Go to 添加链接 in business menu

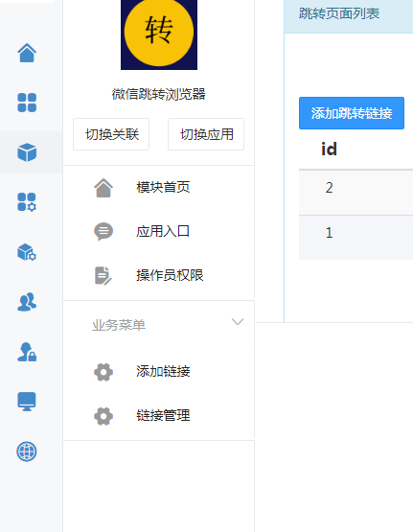(x=159, y=372)
